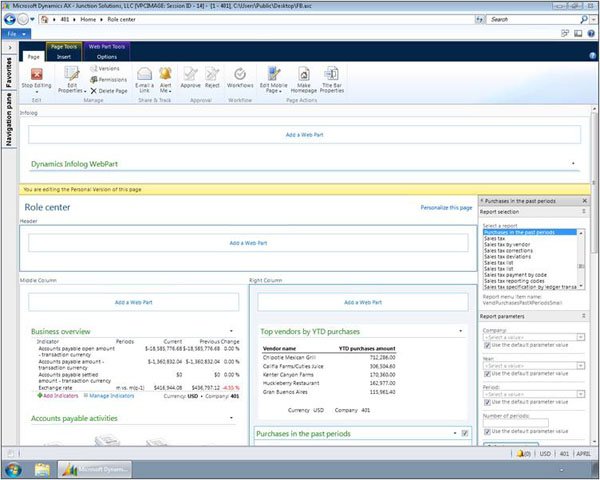Click the Forward navigation arrow

(x=23, y=19)
